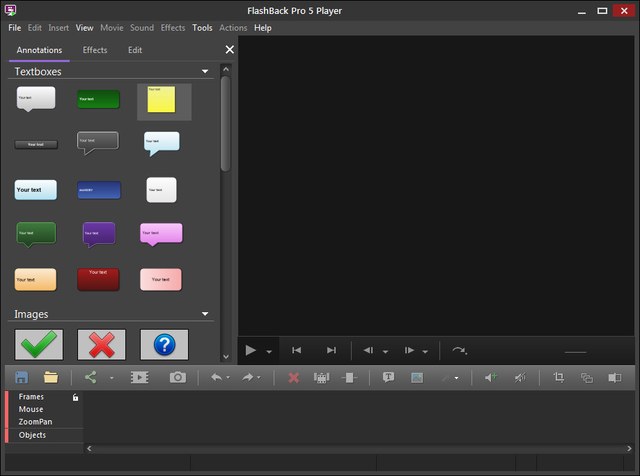Click the add sound speaker-plus icon
The width and height of the screenshot is (640, 476).
coord(490,377)
